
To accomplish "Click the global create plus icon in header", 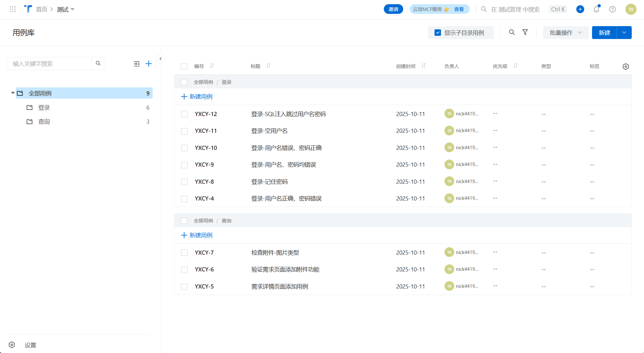I will (580, 9).
